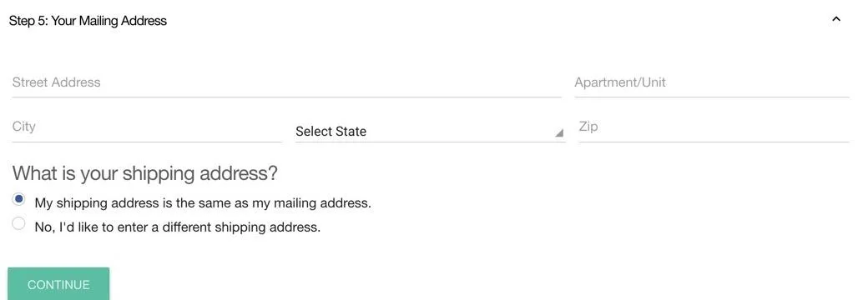
Task: Click into the City field
Action: tap(147, 127)
